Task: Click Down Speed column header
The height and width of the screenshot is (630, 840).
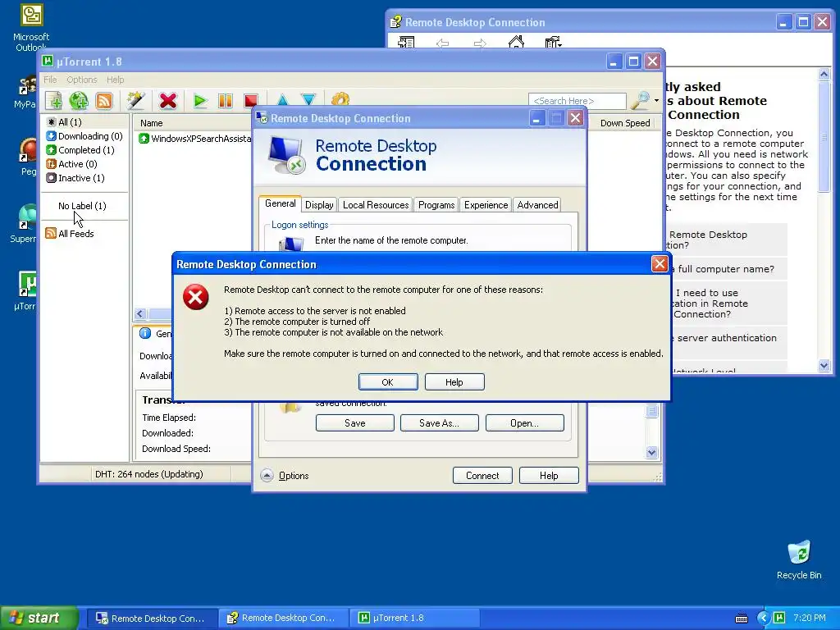Action: click(x=624, y=123)
